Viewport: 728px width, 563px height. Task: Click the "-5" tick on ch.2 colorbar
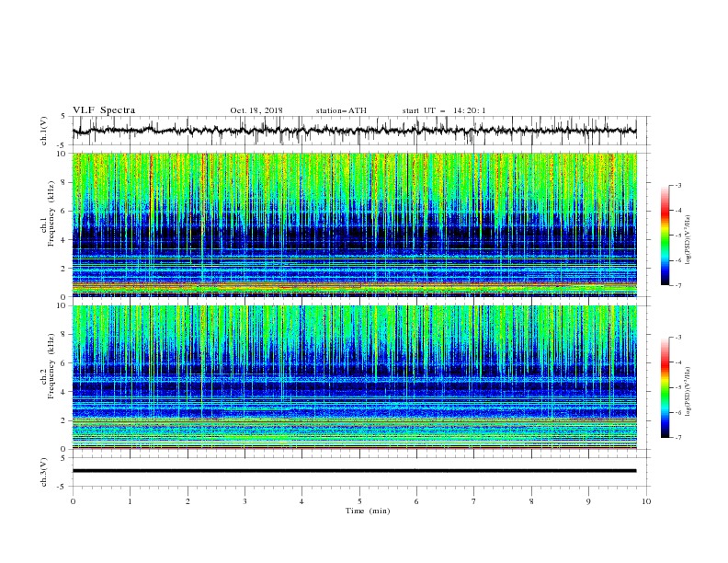point(677,387)
